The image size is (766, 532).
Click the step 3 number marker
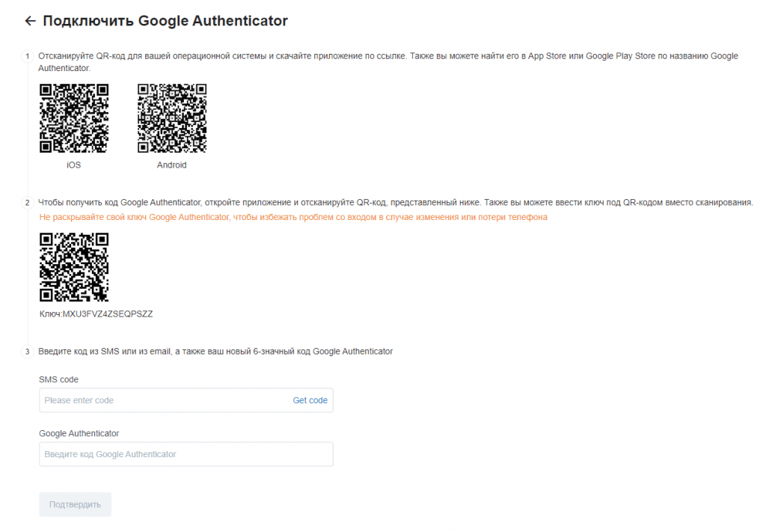pos(28,351)
